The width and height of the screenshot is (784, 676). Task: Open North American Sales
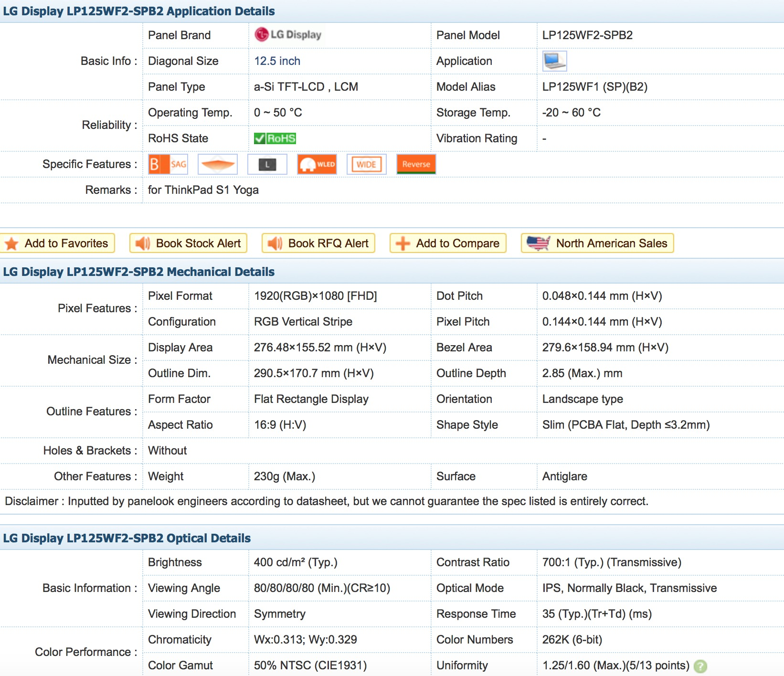pyautogui.click(x=597, y=243)
